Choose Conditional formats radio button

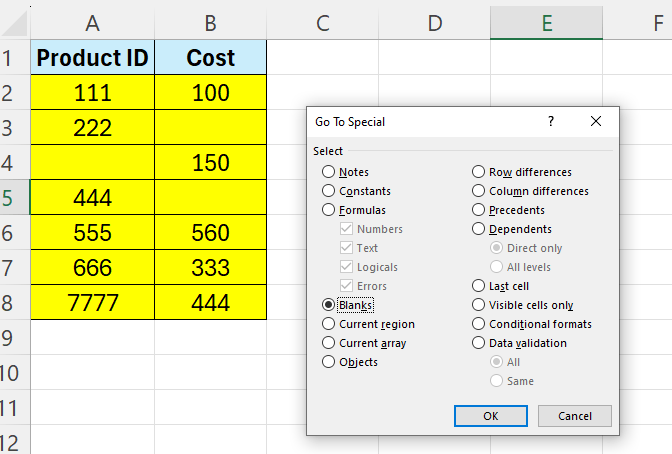click(479, 324)
